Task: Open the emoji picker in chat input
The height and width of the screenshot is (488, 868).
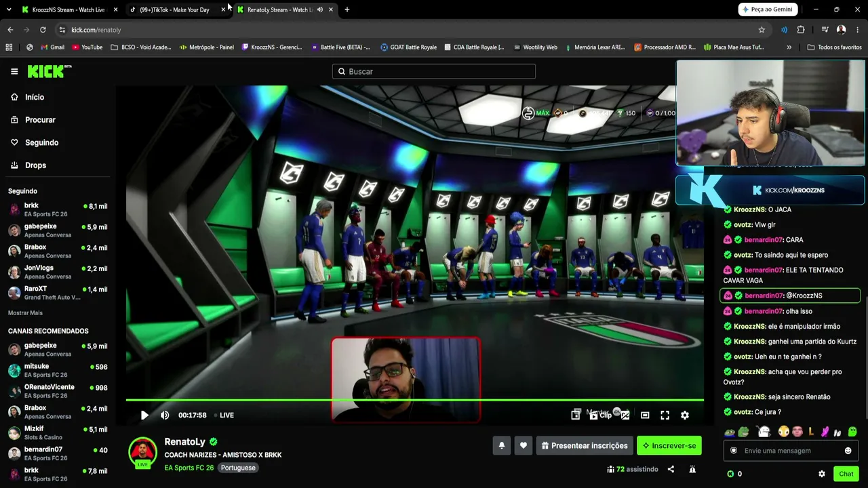Action: pyautogui.click(x=848, y=451)
